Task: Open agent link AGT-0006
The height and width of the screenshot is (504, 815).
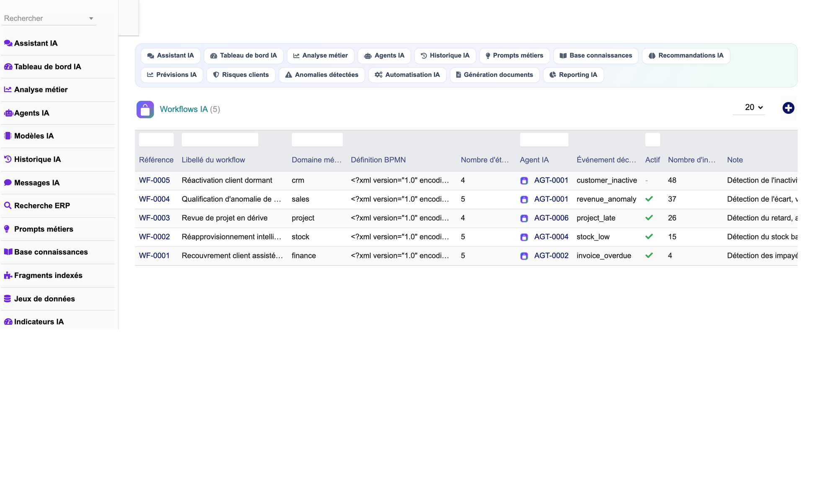Action: (x=551, y=218)
